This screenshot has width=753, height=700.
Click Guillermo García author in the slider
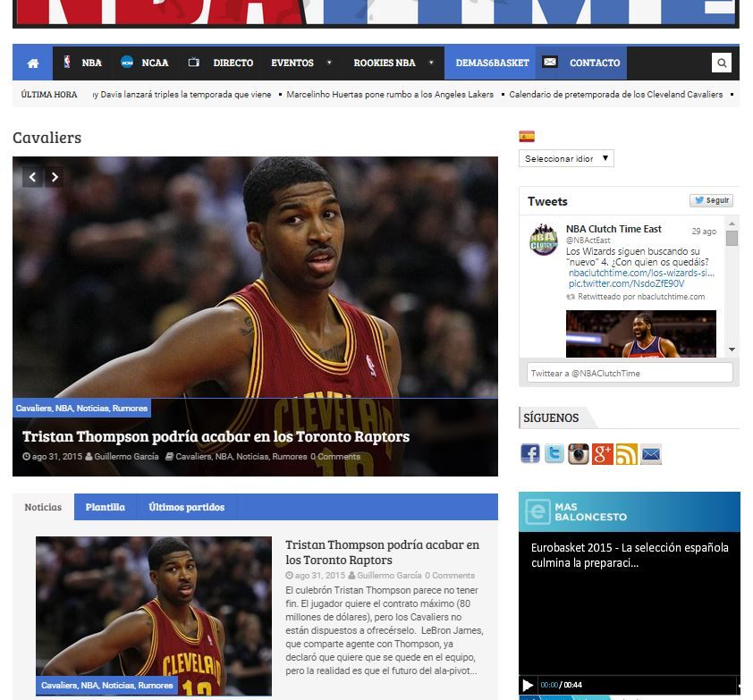pos(126,457)
